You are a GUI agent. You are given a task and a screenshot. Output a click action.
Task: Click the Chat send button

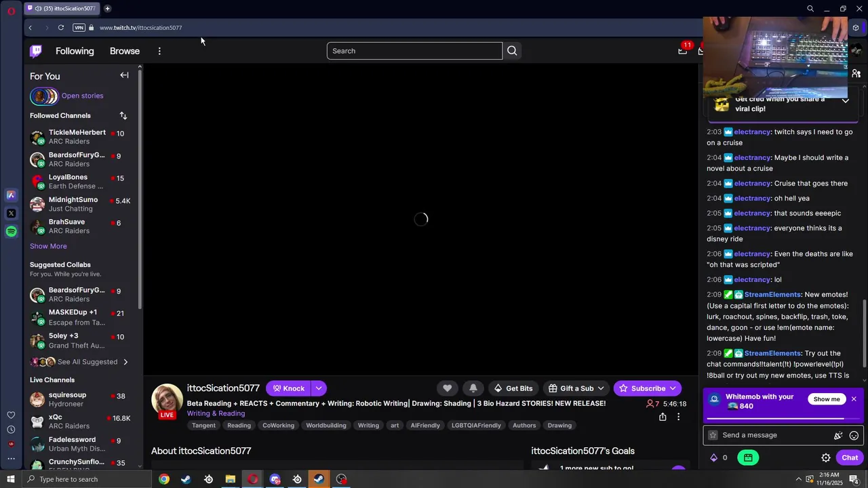click(x=850, y=457)
